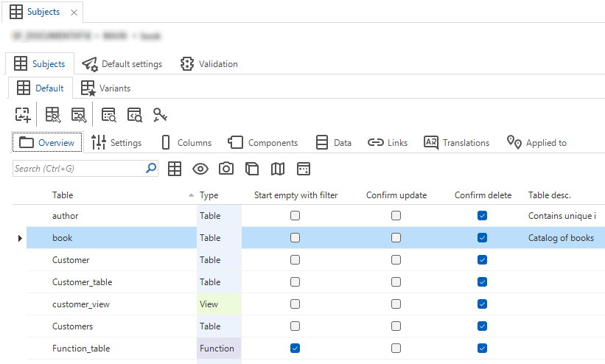Click the 3D cube icon beside search
This screenshot has height=364, width=605.
pos(252,169)
